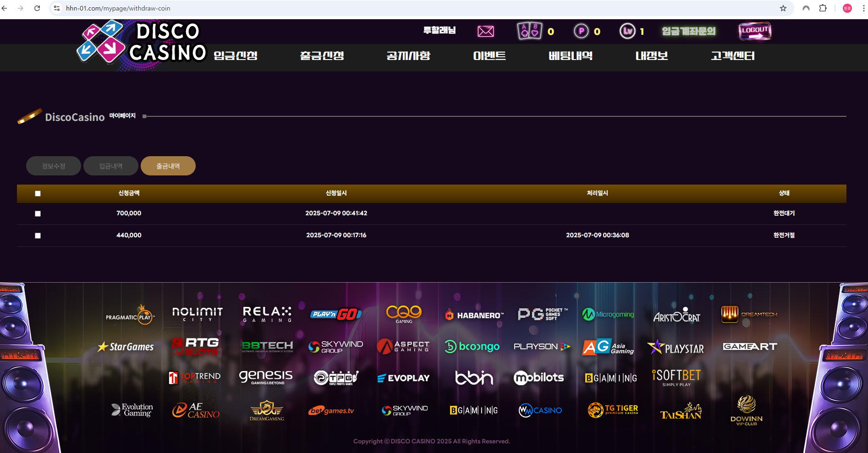Image resolution: width=868 pixels, height=453 pixels.
Task: Open the 공지사항 menu
Action: pos(408,56)
